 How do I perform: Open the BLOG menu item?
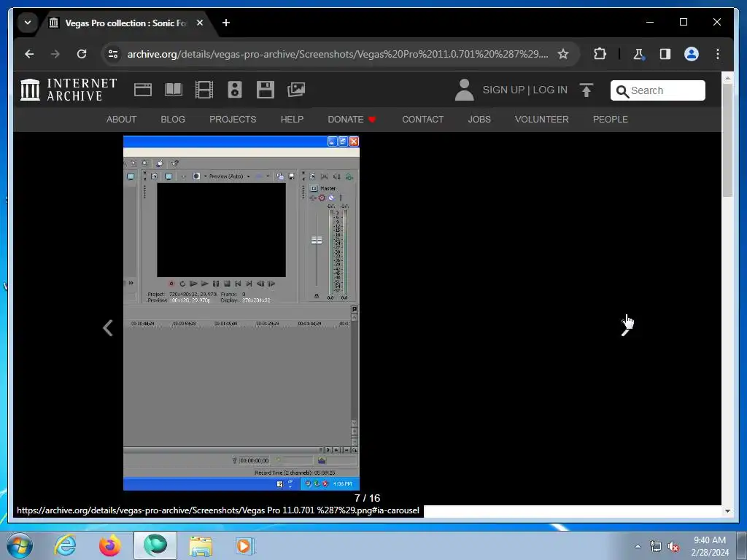[173, 120]
